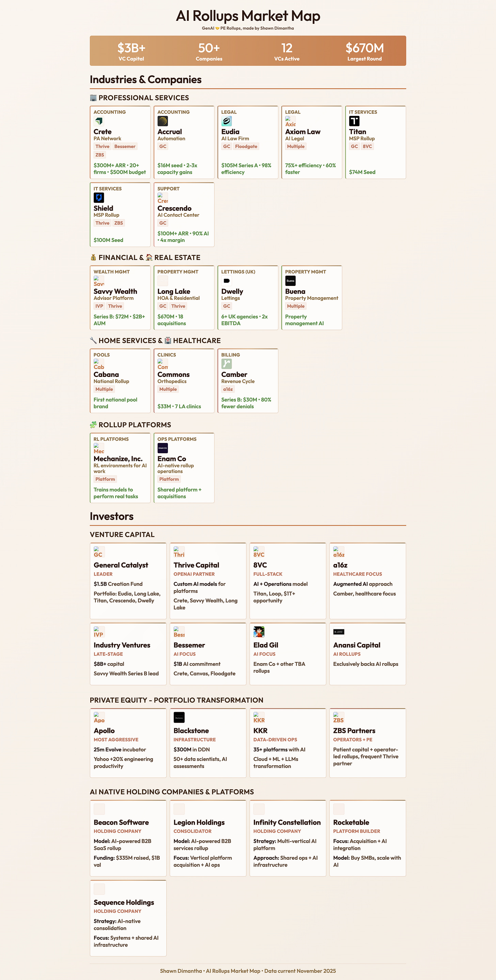This screenshot has height=980, width=496.
Task: Click the Shield blue logo icon
Action: [x=99, y=197]
